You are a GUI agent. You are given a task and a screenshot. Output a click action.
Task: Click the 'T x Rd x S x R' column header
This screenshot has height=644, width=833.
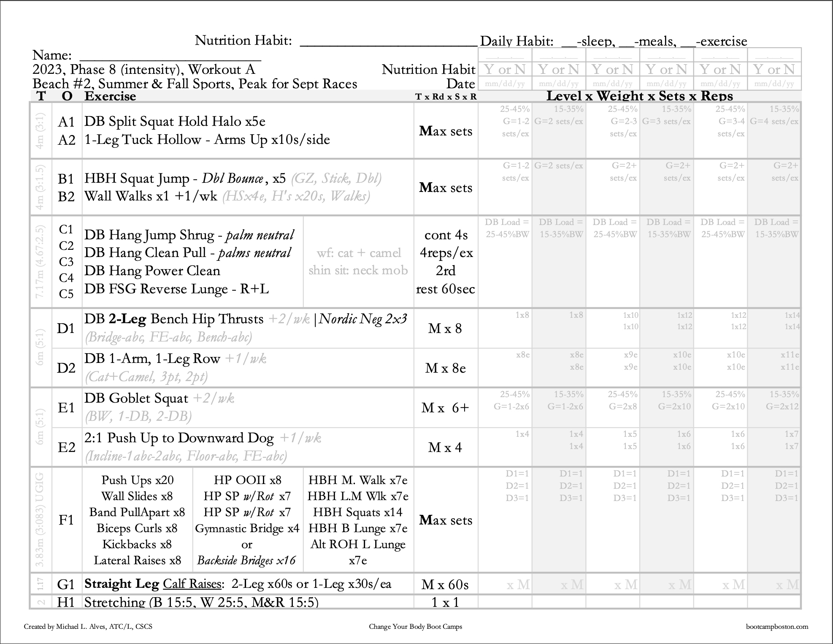pyautogui.click(x=446, y=97)
